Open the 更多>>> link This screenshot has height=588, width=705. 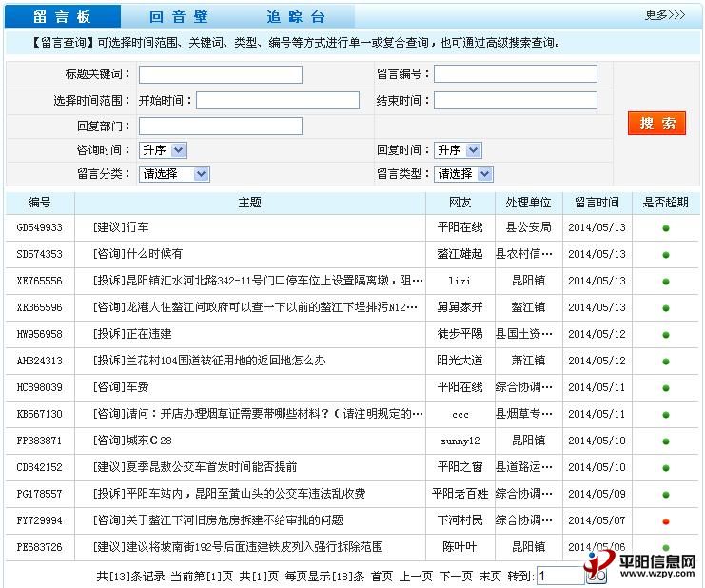coord(664,15)
